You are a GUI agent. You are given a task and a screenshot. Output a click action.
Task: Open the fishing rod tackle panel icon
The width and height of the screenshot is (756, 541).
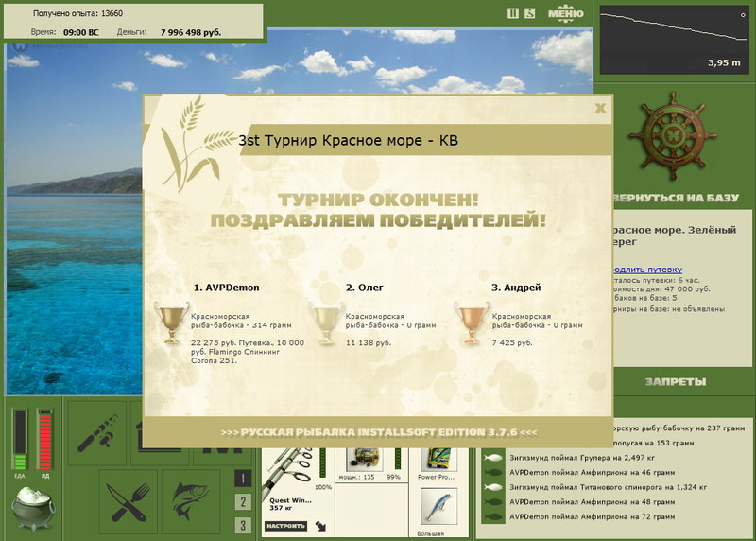point(97,433)
